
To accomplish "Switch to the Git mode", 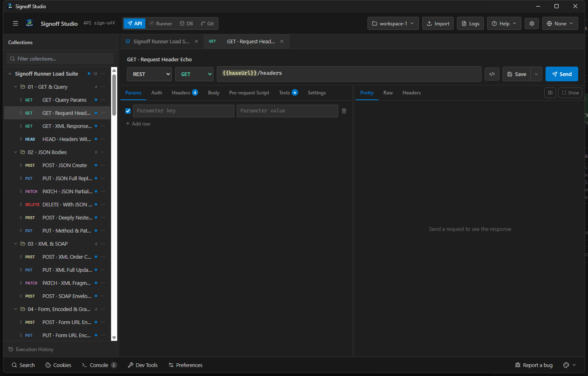I will [x=207, y=23].
